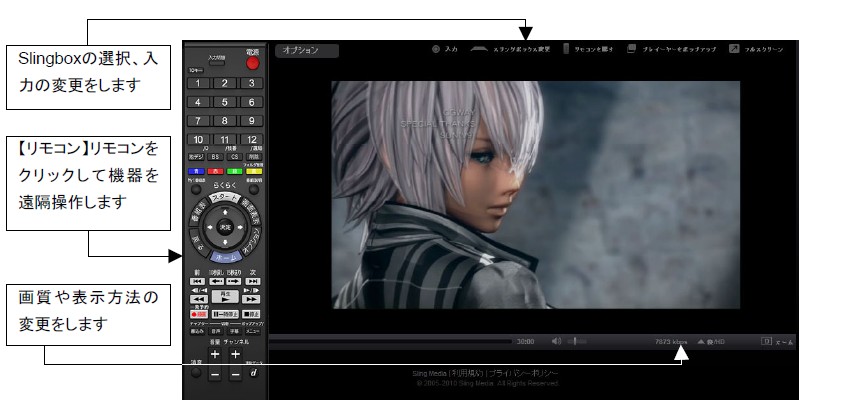Select the CS broadcast button on remote

click(234, 157)
